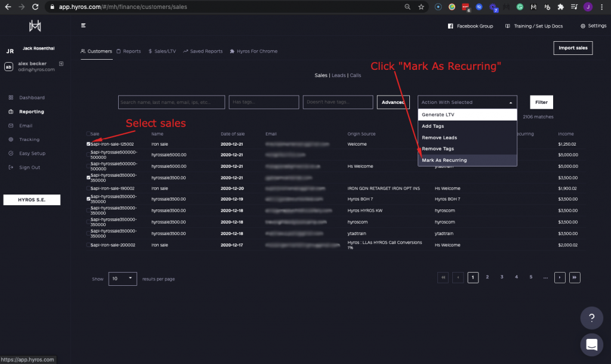The image size is (611, 364).
Task: Open the Tracking sidebar icon
Action: 11,139
